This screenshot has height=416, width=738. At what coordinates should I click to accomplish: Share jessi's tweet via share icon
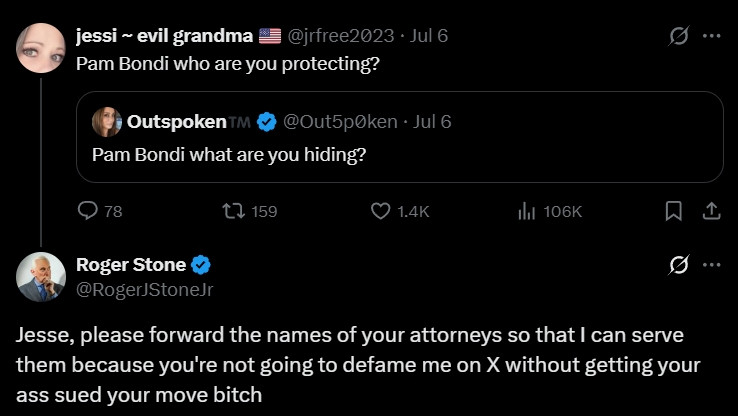pyautogui.click(x=712, y=211)
